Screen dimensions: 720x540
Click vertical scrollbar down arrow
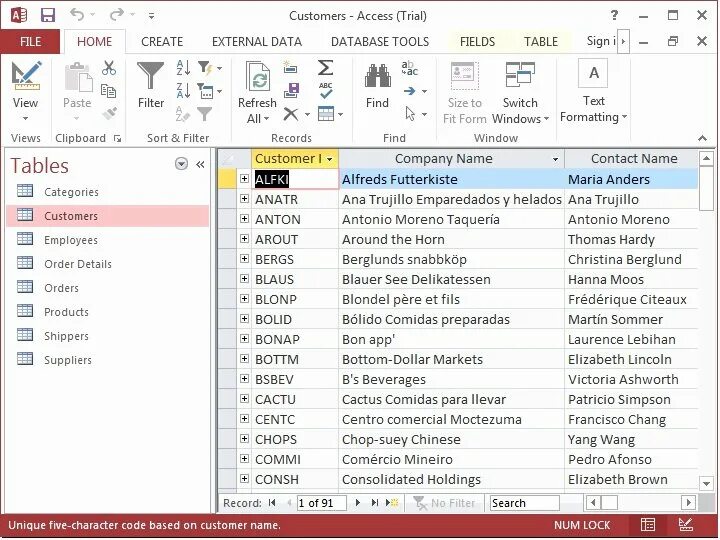coord(706,483)
